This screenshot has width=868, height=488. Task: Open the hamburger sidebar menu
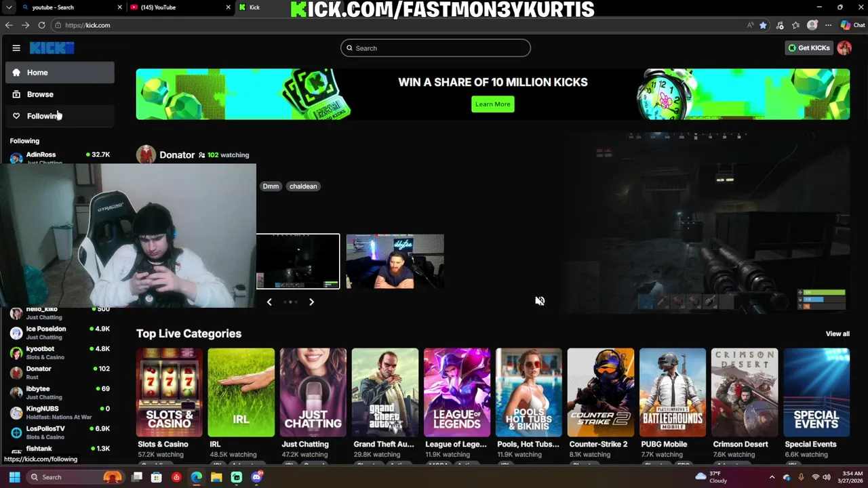(x=16, y=48)
